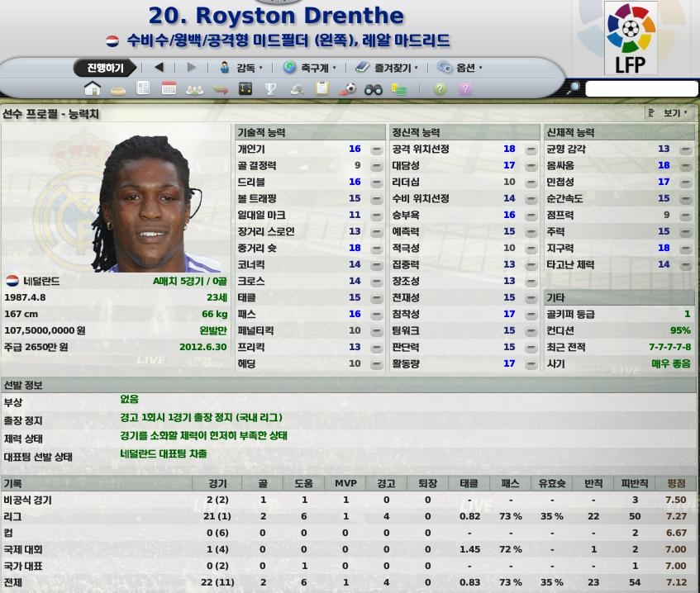Open the 보기 view dropdown
Image resolution: width=700 pixels, height=593 pixels.
click(669, 113)
